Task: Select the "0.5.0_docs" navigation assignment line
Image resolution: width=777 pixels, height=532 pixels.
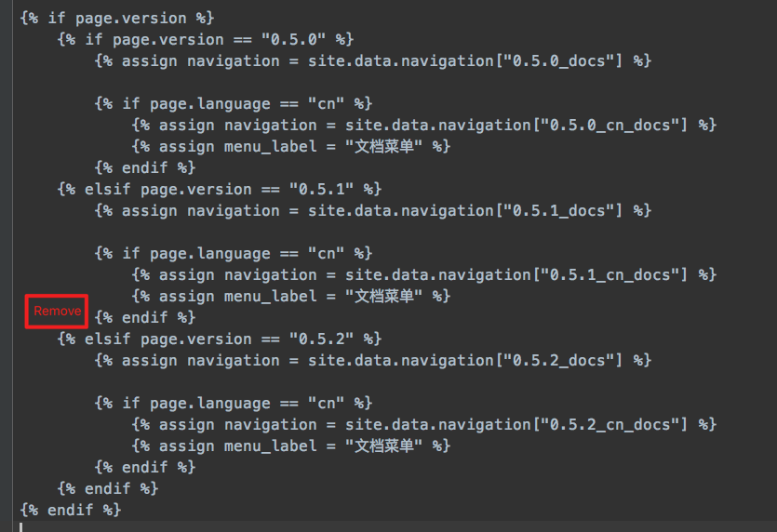Action: (x=372, y=61)
